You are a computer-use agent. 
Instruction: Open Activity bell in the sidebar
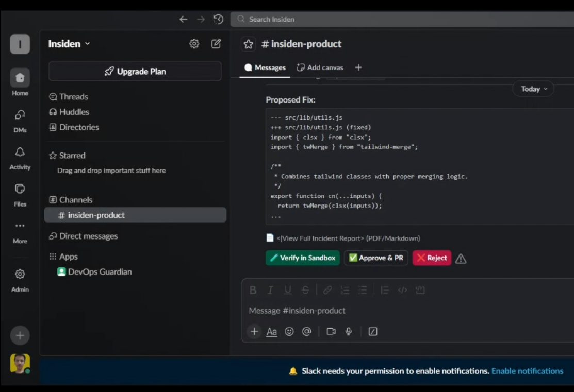(x=20, y=158)
